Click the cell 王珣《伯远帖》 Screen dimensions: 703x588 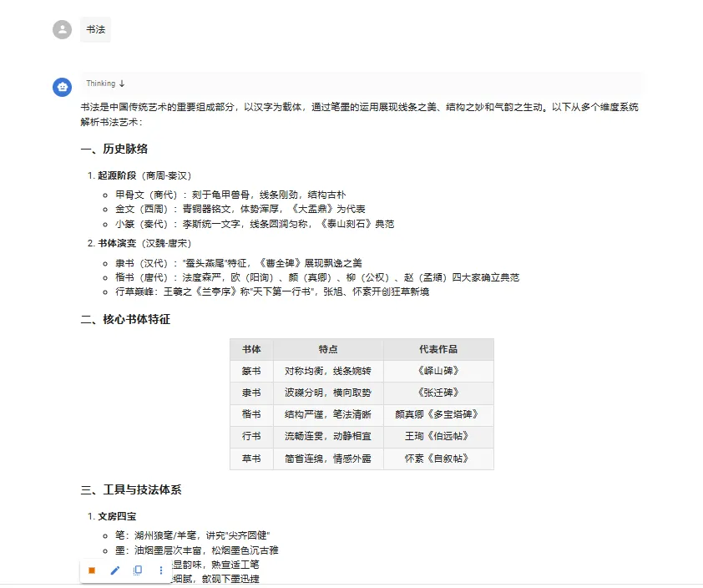coord(438,436)
